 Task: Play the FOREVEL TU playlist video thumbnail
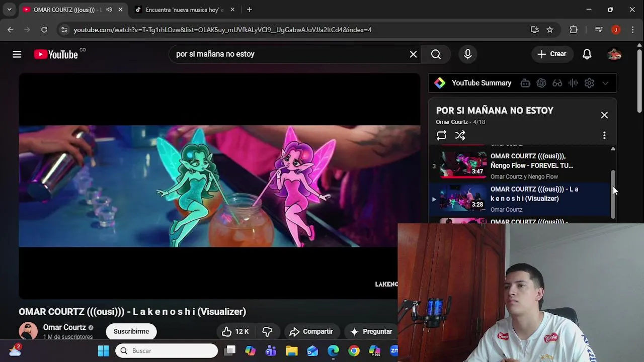tap(463, 165)
